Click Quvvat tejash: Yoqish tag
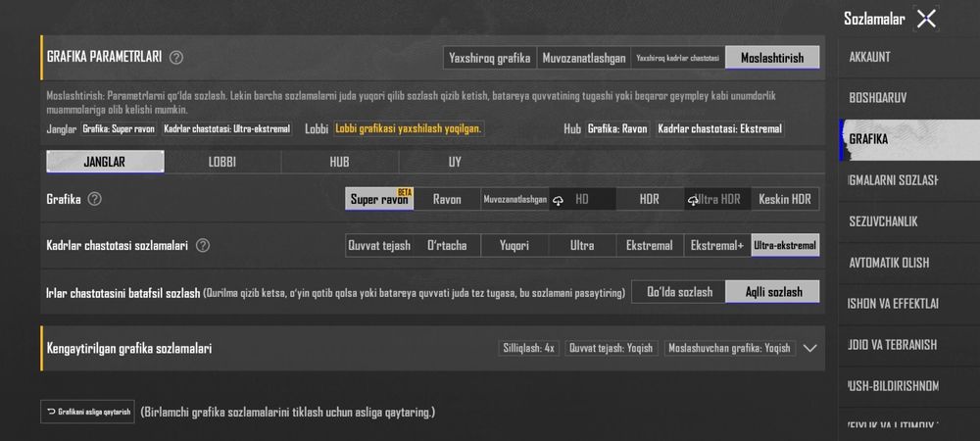Viewport: 980px width, 441px height. (x=612, y=349)
